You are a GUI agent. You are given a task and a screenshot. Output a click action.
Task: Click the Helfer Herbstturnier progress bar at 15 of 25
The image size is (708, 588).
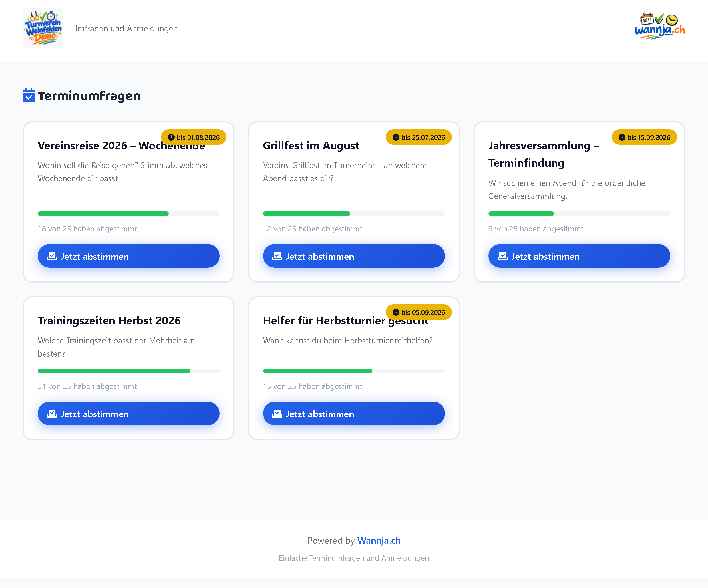tap(354, 371)
